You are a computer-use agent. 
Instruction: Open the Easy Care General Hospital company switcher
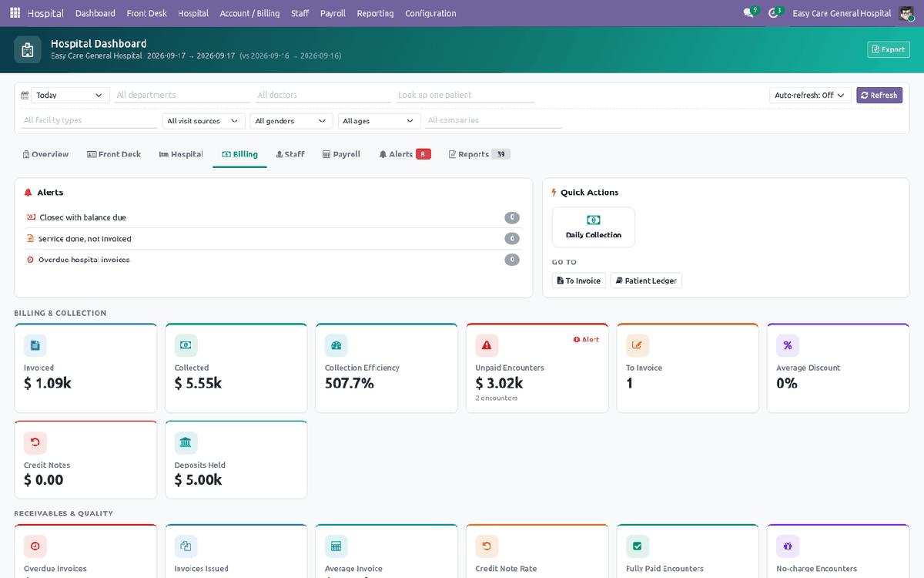pos(842,13)
